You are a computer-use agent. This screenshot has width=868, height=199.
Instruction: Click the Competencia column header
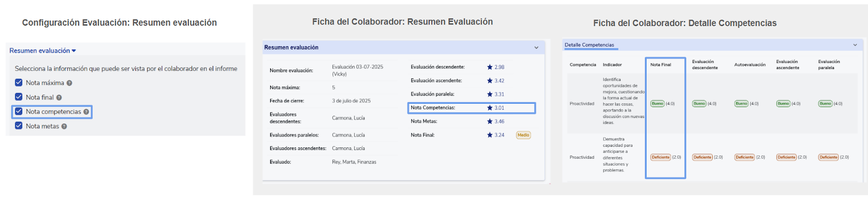[583, 65]
